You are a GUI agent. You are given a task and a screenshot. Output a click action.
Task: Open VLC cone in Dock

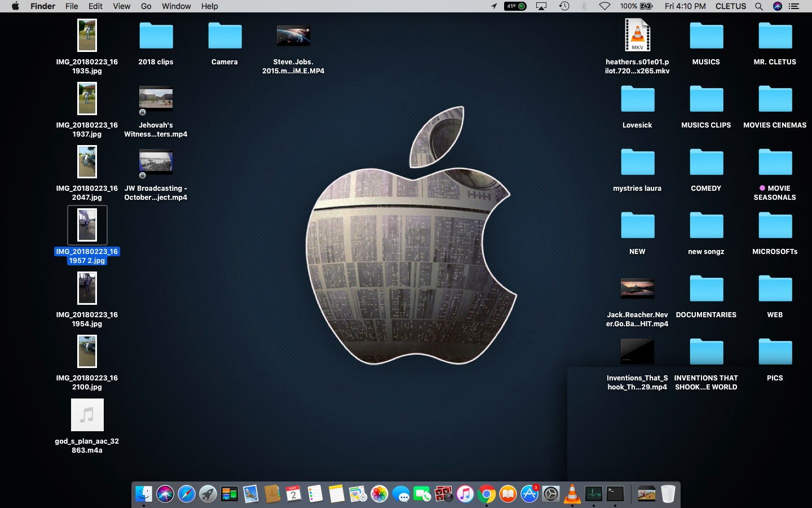pos(572,494)
